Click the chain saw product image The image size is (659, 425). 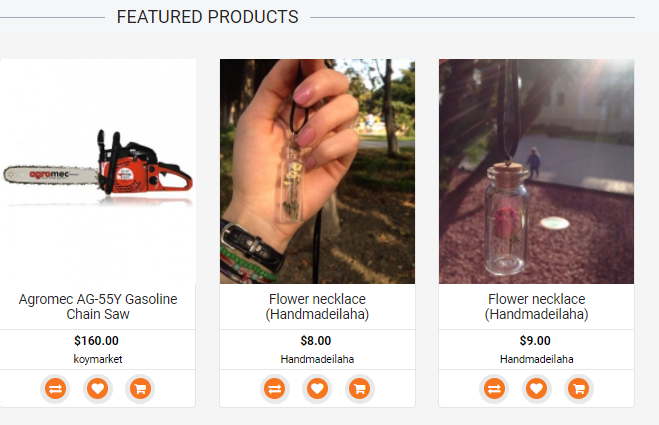pos(97,171)
